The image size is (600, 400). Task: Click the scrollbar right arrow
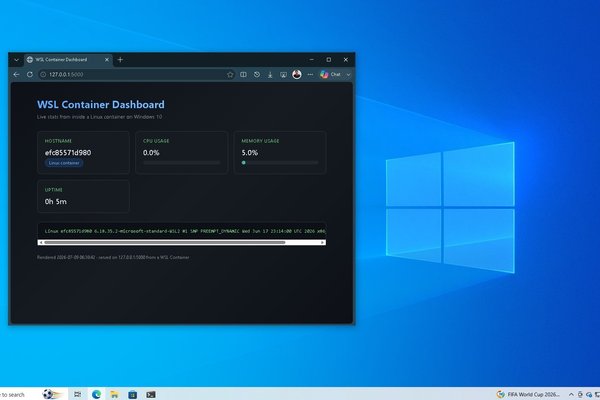point(323,242)
